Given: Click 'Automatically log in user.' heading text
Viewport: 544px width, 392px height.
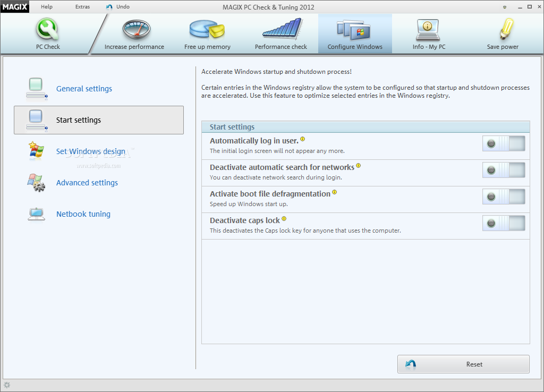Looking at the screenshot, I should coord(254,141).
